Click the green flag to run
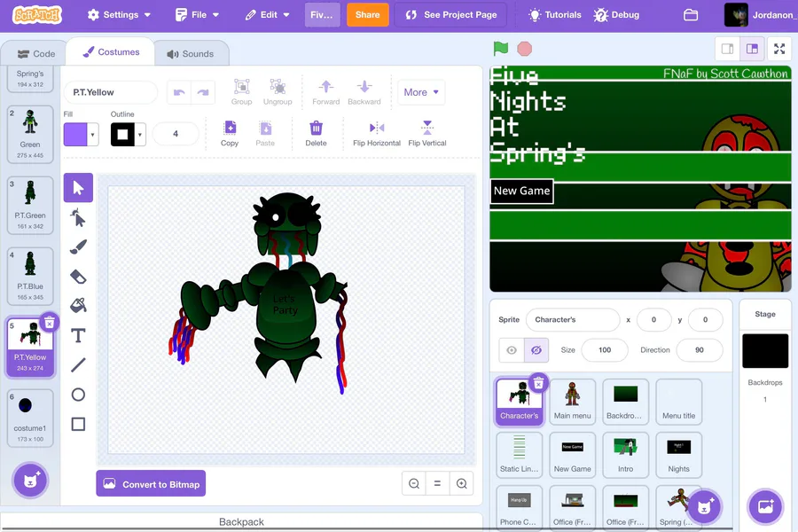 click(x=501, y=49)
